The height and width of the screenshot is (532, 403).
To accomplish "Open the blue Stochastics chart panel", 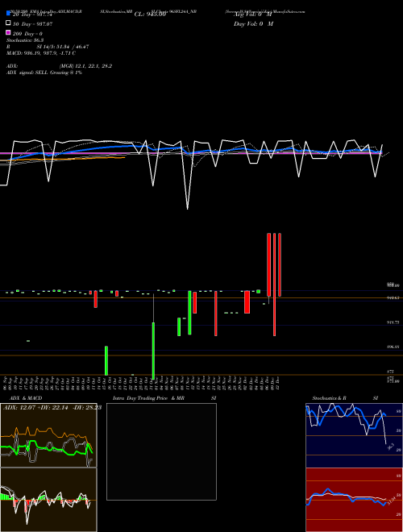I will point(354,435).
